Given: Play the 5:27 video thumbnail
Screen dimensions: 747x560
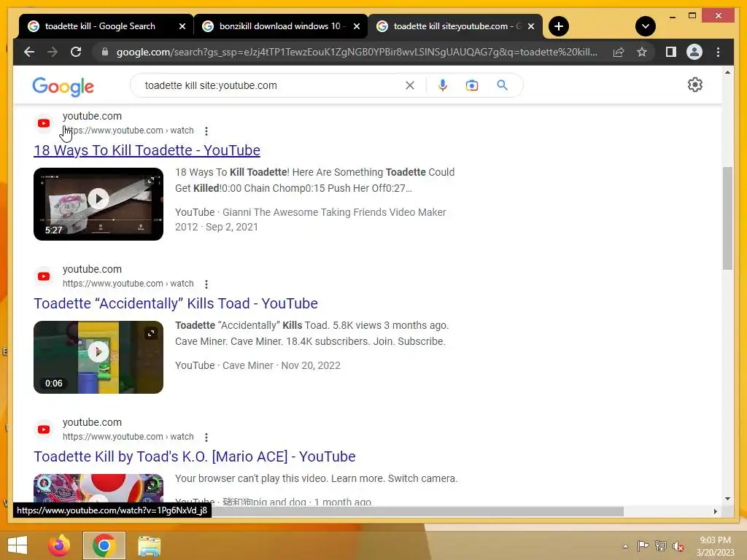Looking at the screenshot, I should (98, 204).
